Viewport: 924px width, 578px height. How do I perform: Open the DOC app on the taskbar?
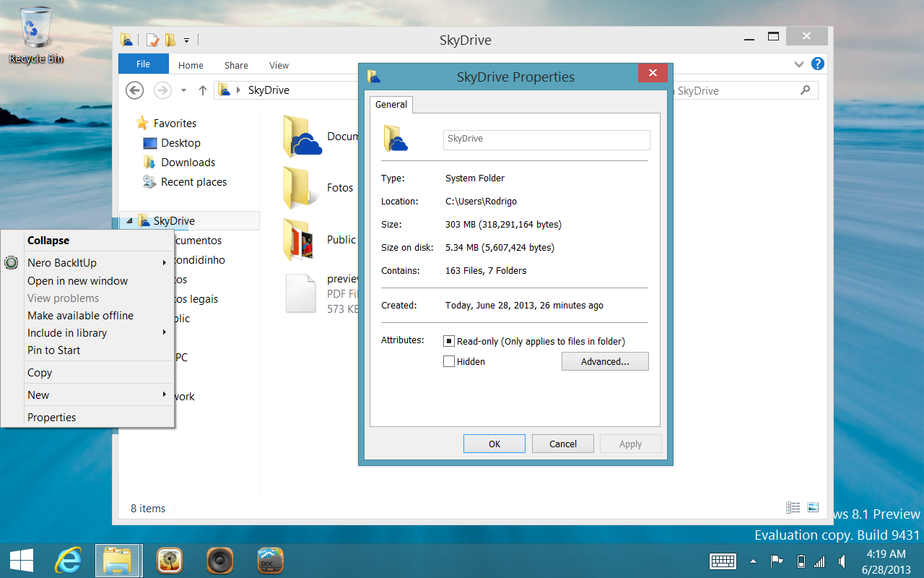click(271, 561)
